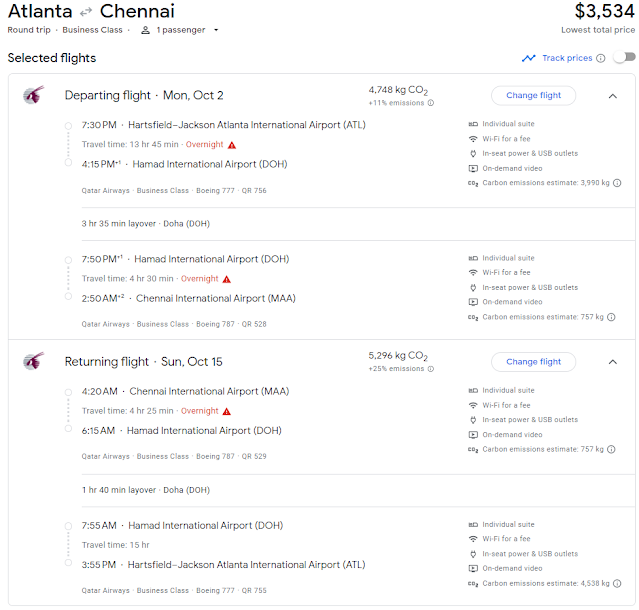
Task: Click info icon beside +25% emissions
Action: click(x=431, y=369)
